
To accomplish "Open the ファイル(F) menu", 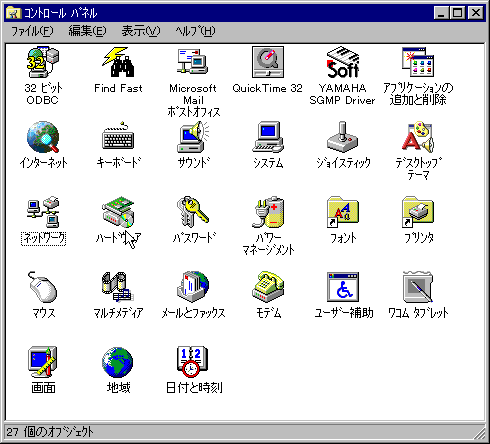I will (32, 31).
